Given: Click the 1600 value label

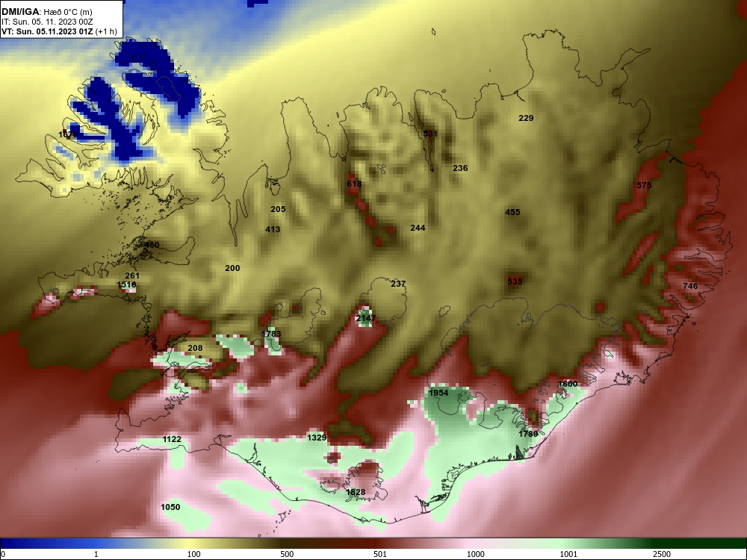Looking at the screenshot, I should pyautogui.click(x=568, y=384).
